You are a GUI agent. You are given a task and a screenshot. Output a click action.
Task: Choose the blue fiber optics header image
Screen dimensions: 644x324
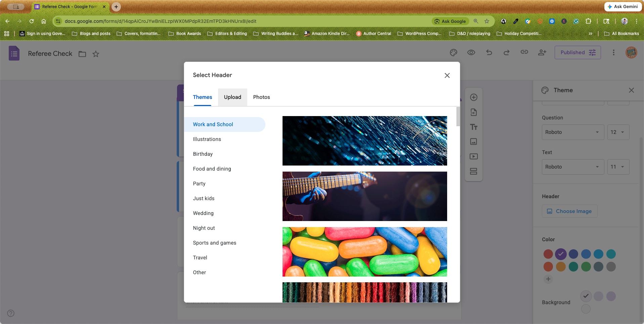click(364, 141)
